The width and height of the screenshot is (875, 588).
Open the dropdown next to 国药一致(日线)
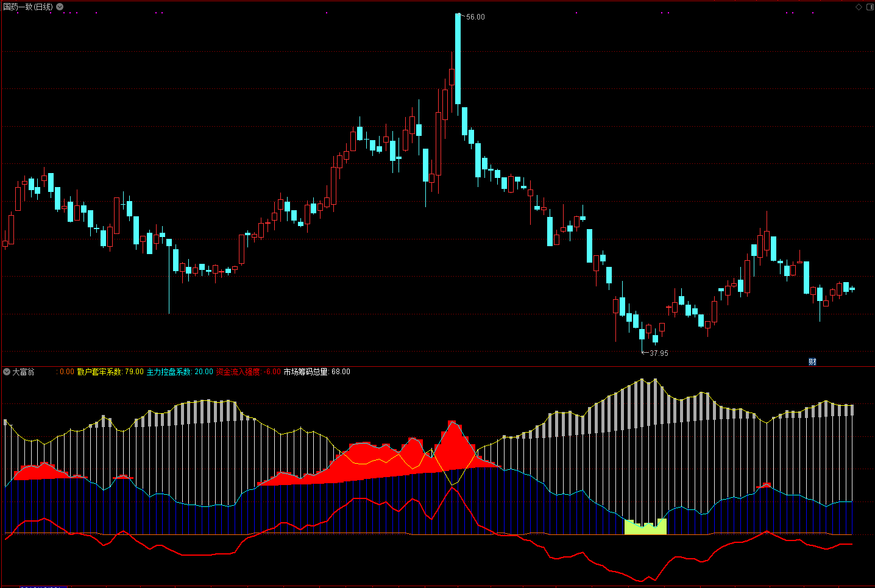tap(60, 7)
